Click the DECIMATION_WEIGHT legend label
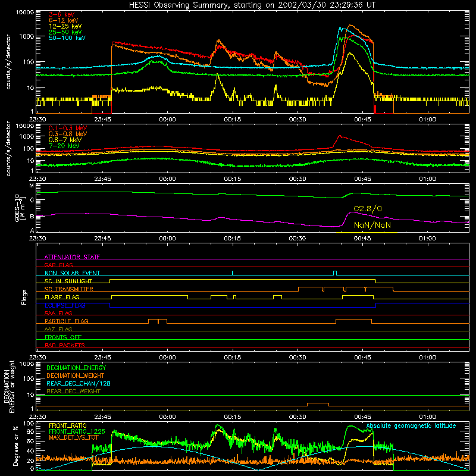Screen dimensions: 476x476 (76, 375)
